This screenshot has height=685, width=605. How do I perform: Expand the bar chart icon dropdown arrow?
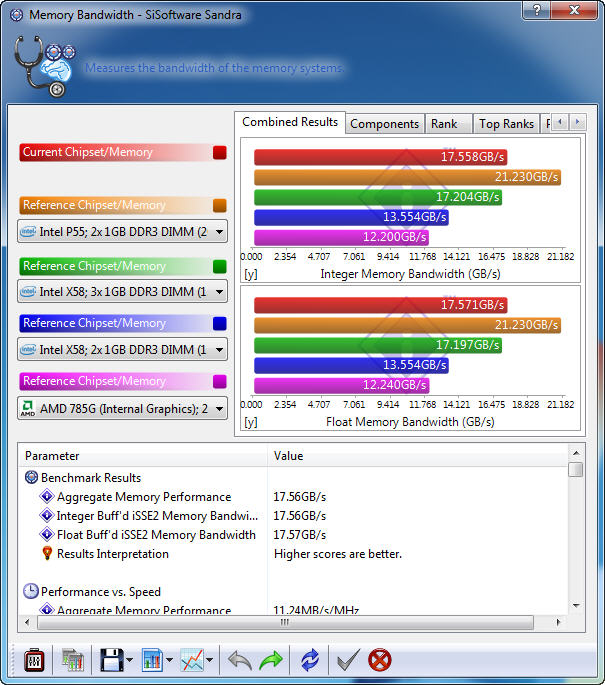(169, 660)
